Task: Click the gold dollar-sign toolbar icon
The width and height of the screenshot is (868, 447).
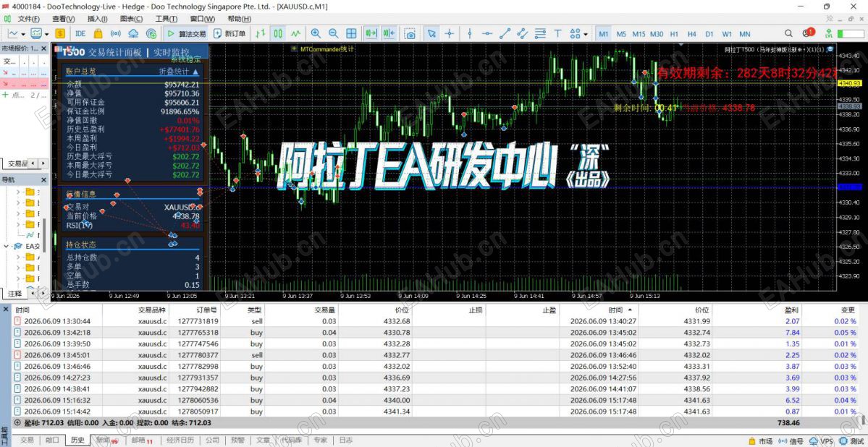Action: click(60, 34)
